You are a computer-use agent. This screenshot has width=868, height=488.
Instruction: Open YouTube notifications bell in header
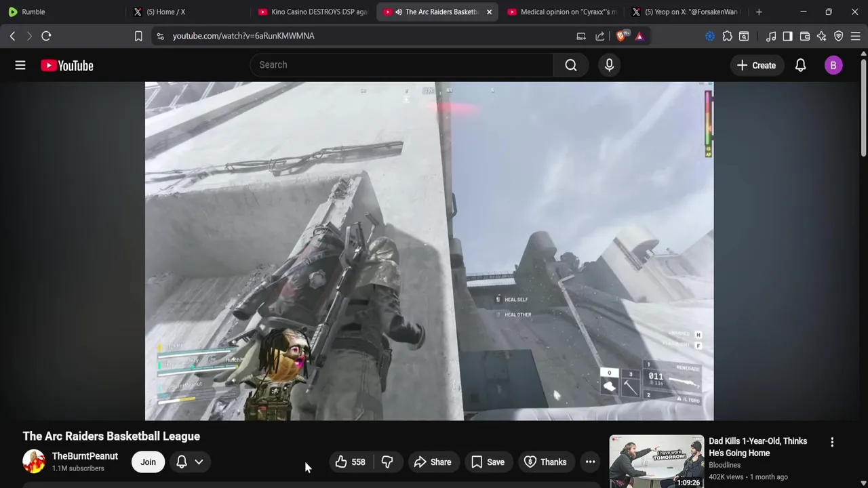point(800,65)
